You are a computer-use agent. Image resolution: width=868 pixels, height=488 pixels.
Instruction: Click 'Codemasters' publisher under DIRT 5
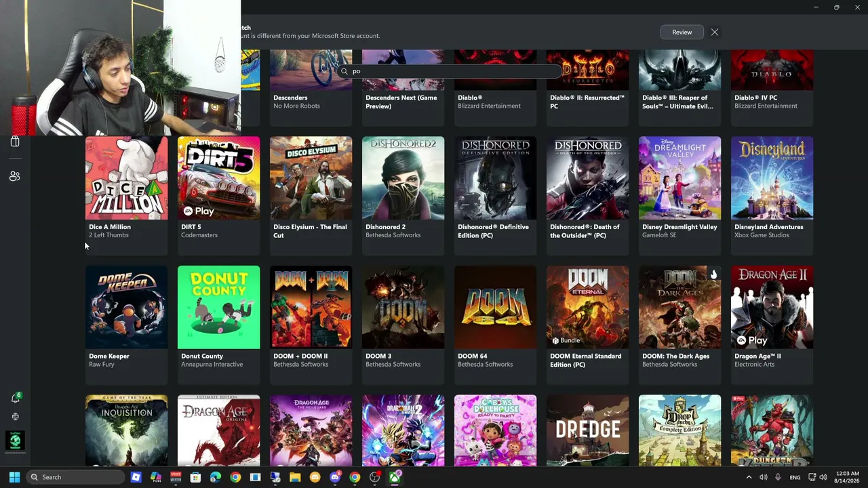pos(199,235)
